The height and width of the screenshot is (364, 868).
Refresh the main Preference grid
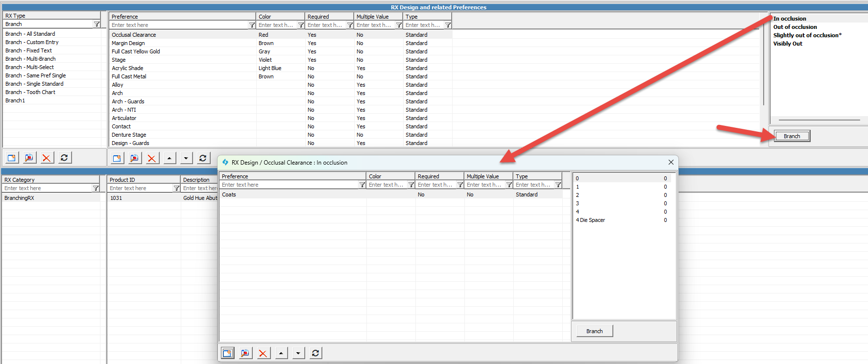pyautogui.click(x=203, y=158)
